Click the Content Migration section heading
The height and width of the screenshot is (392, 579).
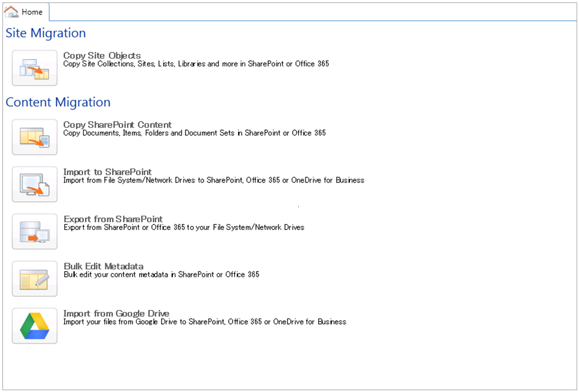pyautogui.click(x=58, y=102)
